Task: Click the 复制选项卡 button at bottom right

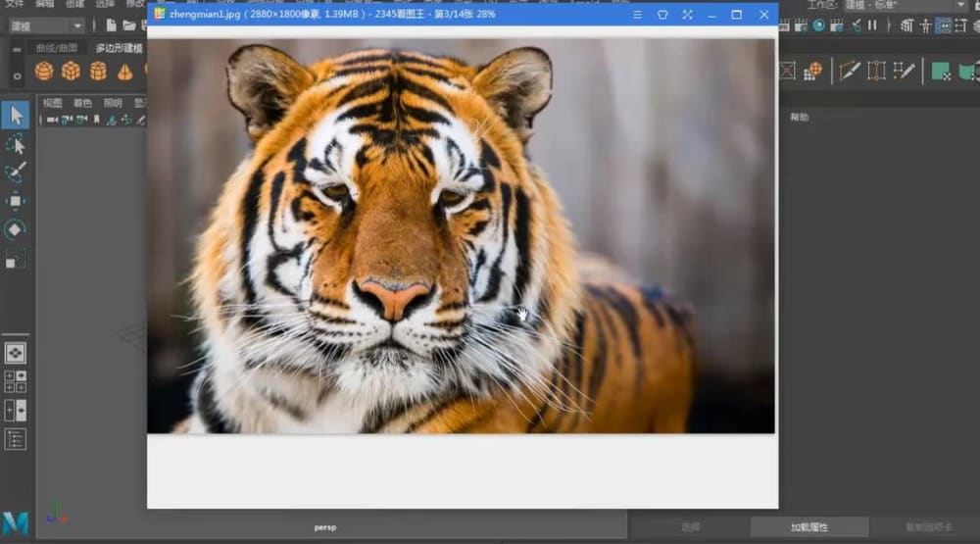Action: (x=928, y=527)
